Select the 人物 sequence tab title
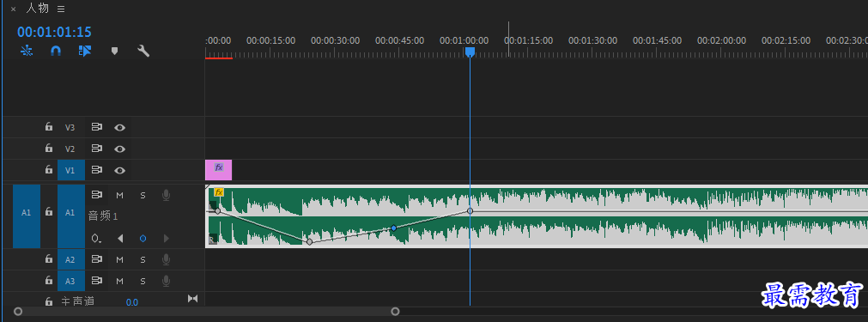The image size is (868, 322). (38, 9)
